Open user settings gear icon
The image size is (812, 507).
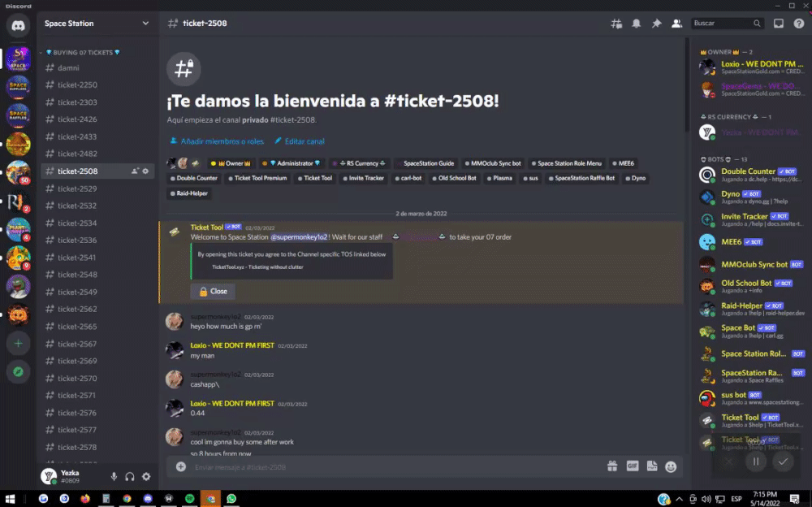pos(146,476)
